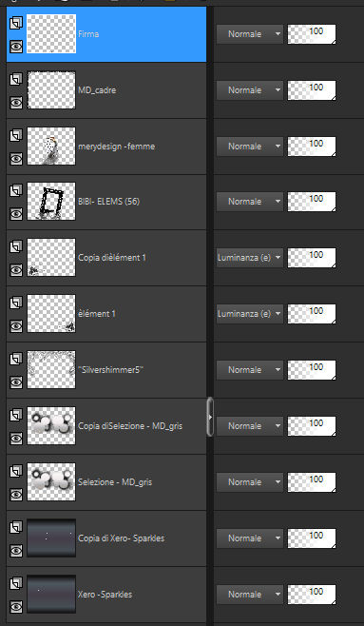Click the panel splitter handle beside Copia diSelezione
This screenshot has width=364, height=626.
pos(210,417)
